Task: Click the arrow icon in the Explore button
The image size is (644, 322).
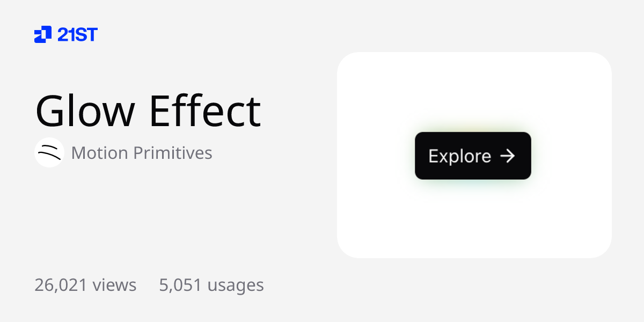Action: 507,156
